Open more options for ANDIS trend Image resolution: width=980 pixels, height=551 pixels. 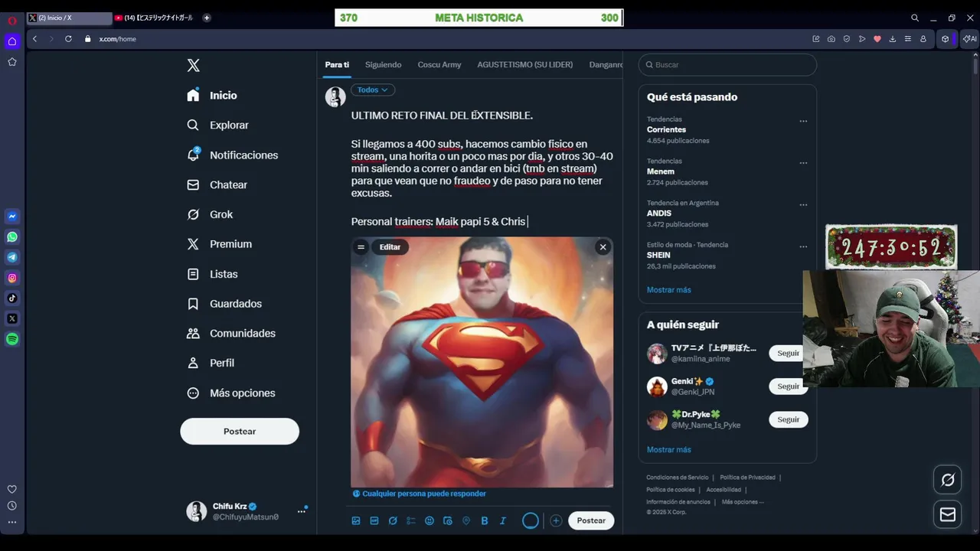tap(803, 205)
